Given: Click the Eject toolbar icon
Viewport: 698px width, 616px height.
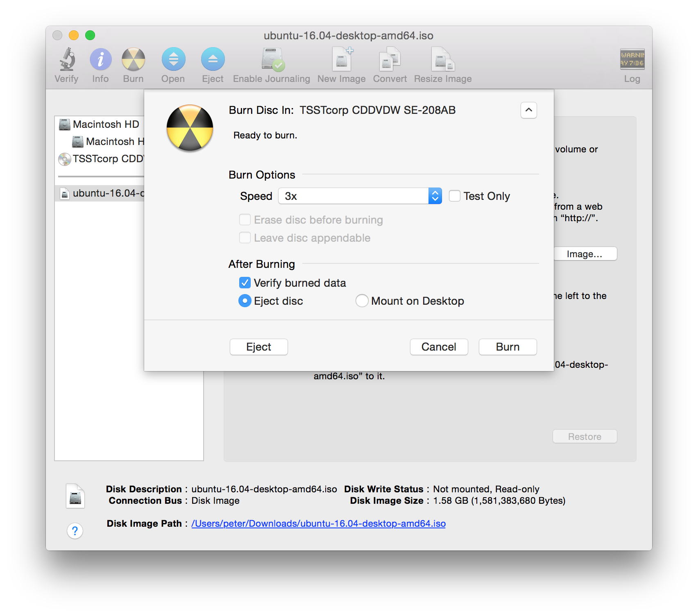Looking at the screenshot, I should click(x=213, y=59).
